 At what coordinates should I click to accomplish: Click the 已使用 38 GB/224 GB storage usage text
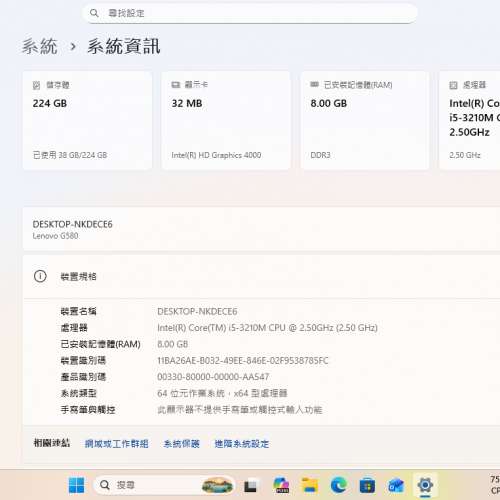(x=70, y=155)
